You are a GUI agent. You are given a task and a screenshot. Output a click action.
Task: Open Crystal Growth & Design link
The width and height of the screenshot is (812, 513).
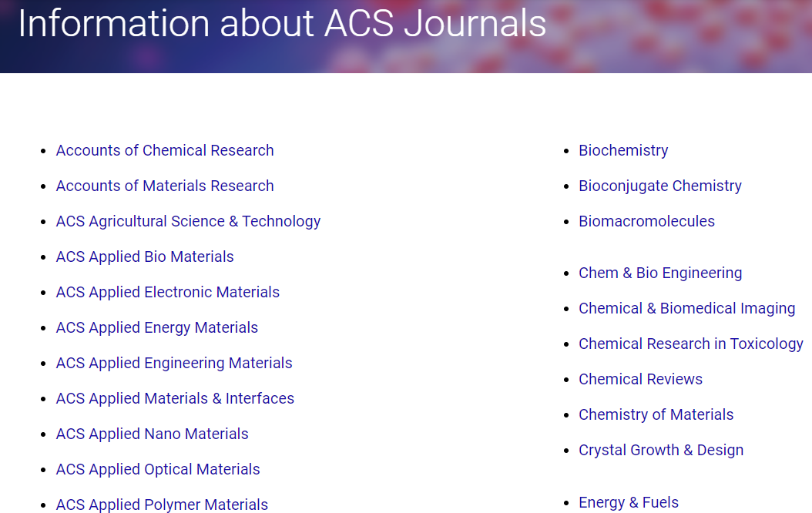(x=661, y=450)
